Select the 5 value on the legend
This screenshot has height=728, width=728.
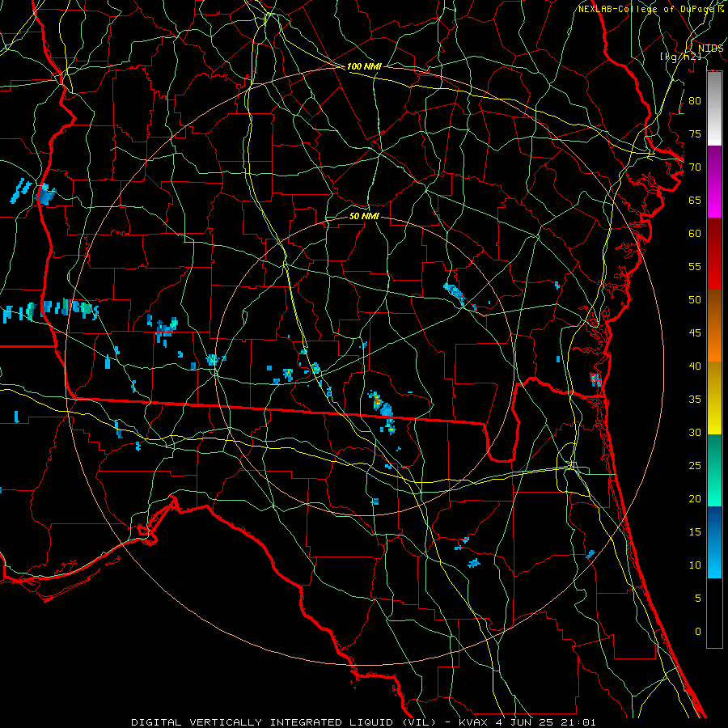coord(698,599)
